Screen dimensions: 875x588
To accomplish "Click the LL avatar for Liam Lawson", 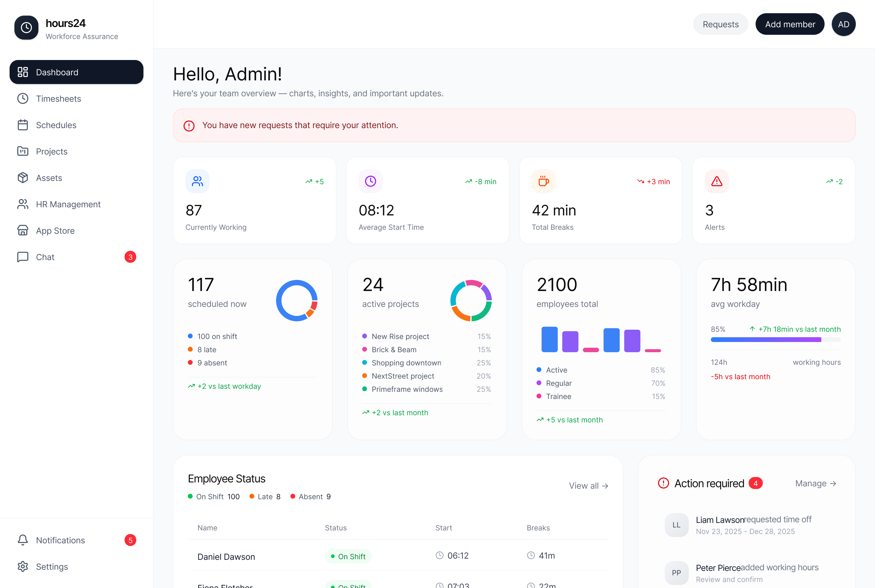I will [676, 525].
